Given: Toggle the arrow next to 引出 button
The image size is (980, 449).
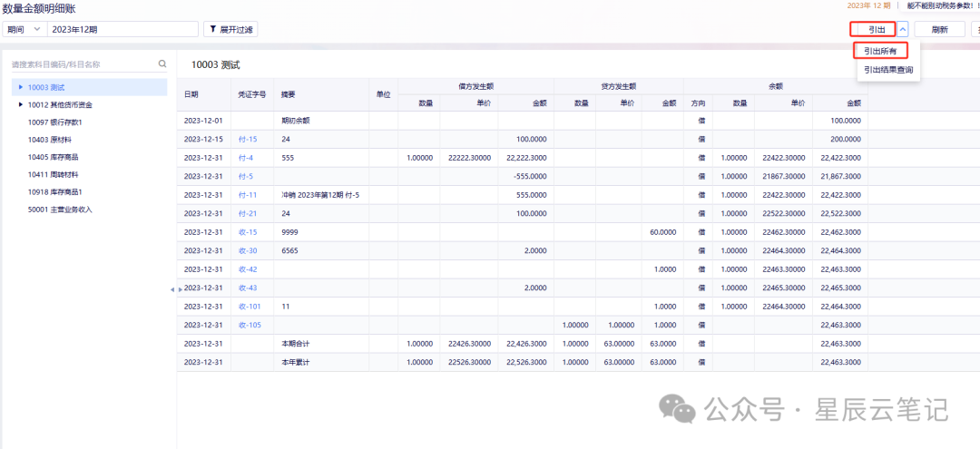Looking at the screenshot, I should pos(903,29).
